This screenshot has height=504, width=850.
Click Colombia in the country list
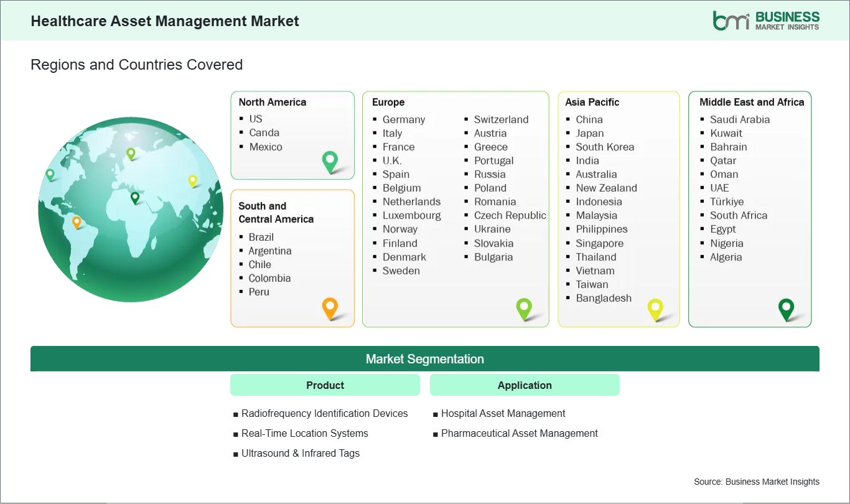[270, 278]
